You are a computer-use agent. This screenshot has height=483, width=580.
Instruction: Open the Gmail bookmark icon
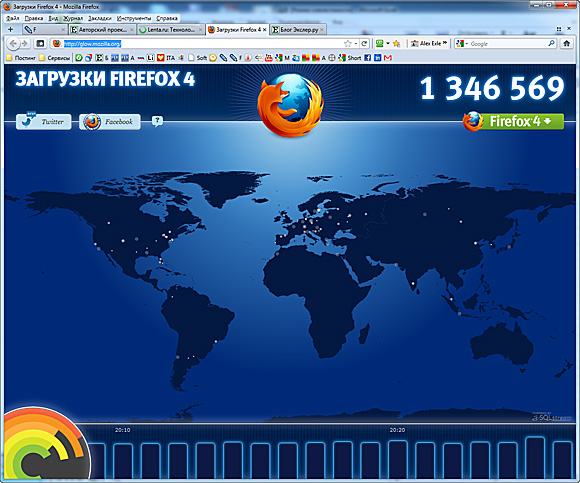pos(388,58)
